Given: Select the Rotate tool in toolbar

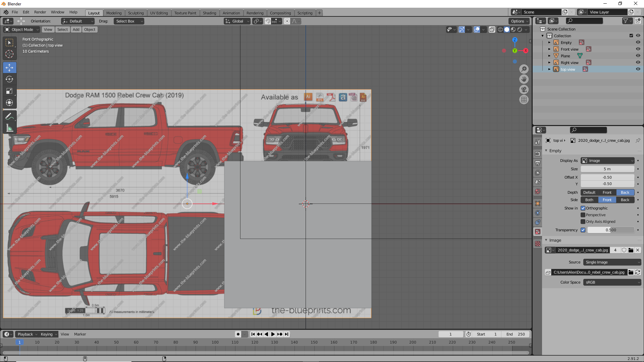Looking at the screenshot, I should pos(9,79).
